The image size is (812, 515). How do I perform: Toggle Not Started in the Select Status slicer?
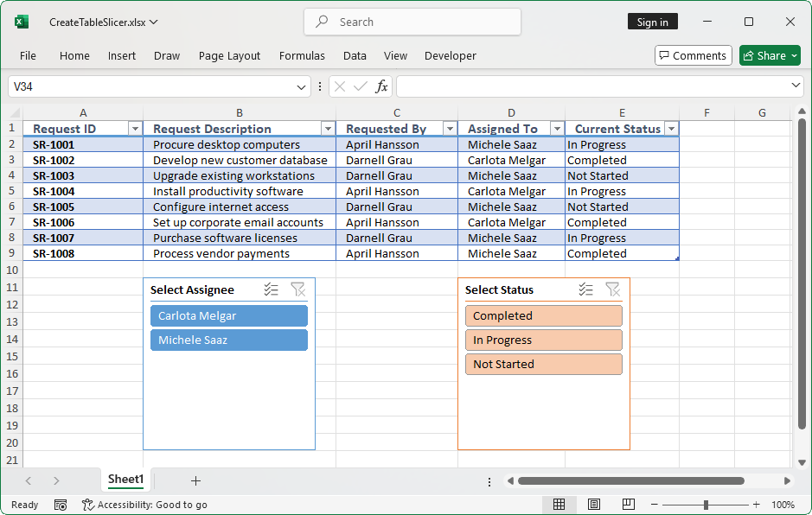pos(543,364)
